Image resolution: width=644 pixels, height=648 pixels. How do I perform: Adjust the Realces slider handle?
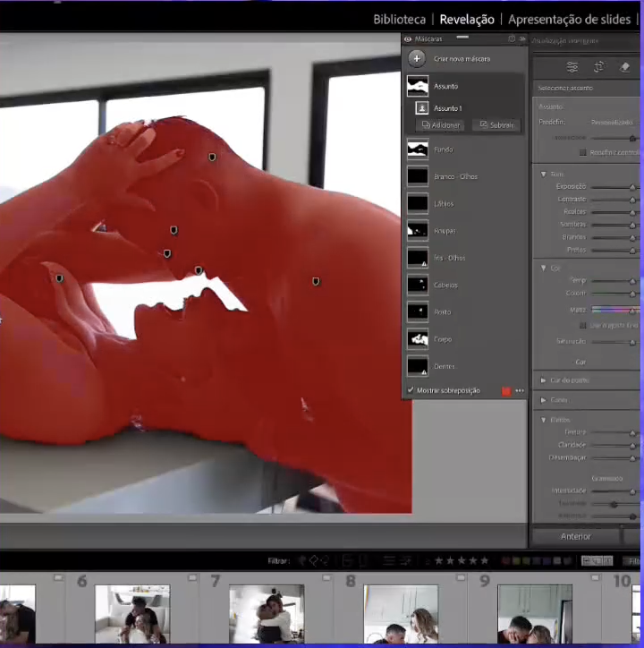632,213
